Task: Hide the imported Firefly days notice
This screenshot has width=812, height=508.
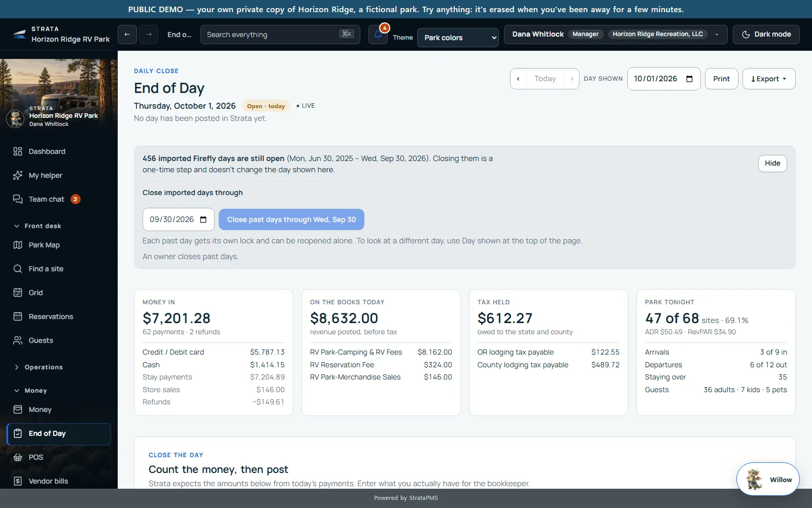Action: pos(772,163)
